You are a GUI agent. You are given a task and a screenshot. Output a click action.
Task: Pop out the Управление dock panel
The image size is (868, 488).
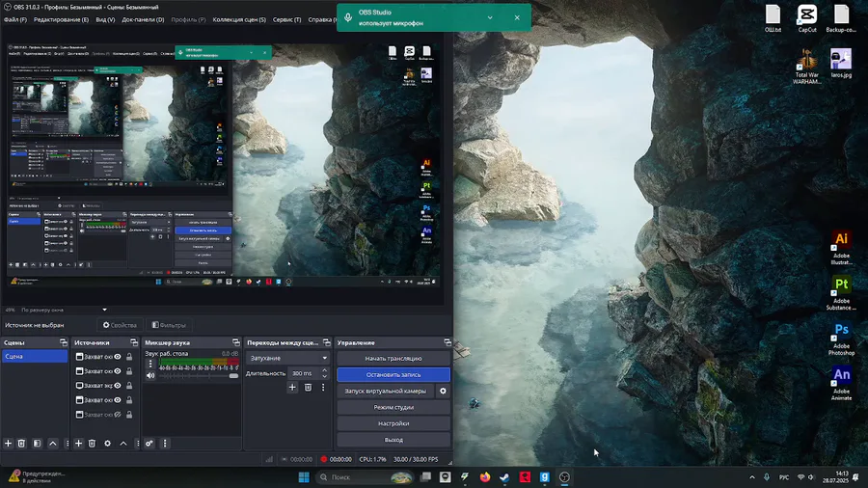click(448, 342)
